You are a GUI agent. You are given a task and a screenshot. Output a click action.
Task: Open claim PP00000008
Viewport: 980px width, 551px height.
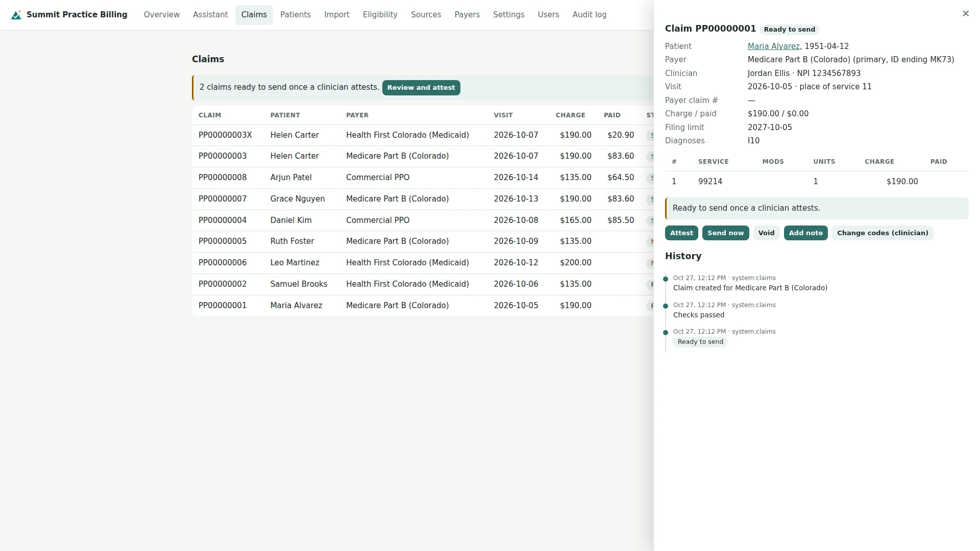coord(423,178)
